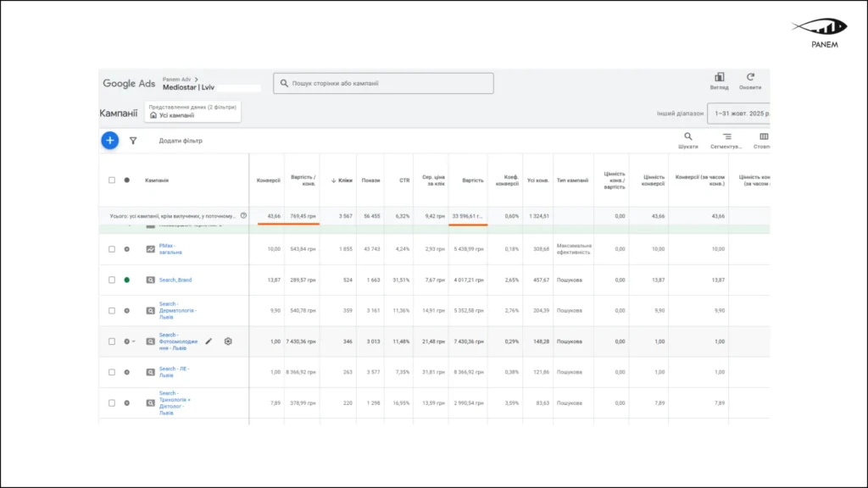The width and height of the screenshot is (868, 488).
Task: Tick the checkbox for Search_Brand
Action: 112,280
